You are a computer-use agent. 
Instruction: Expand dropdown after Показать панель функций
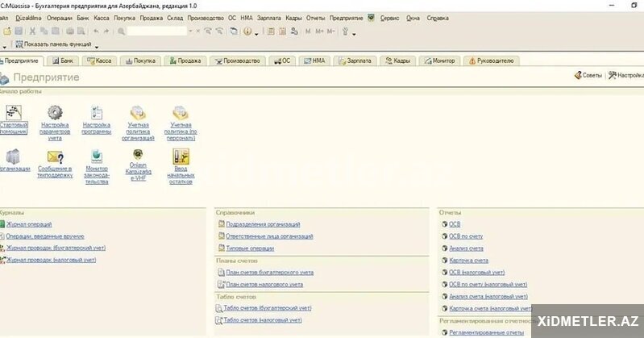click(97, 47)
